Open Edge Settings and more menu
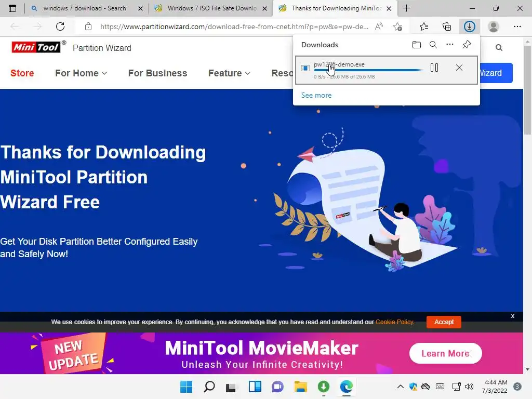The image size is (532, 399). [x=517, y=26]
